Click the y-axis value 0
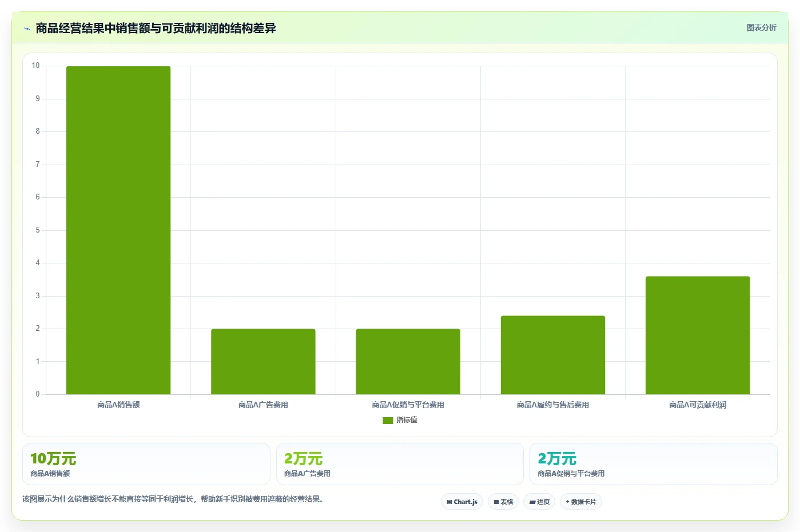800x532 pixels. tap(38, 394)
